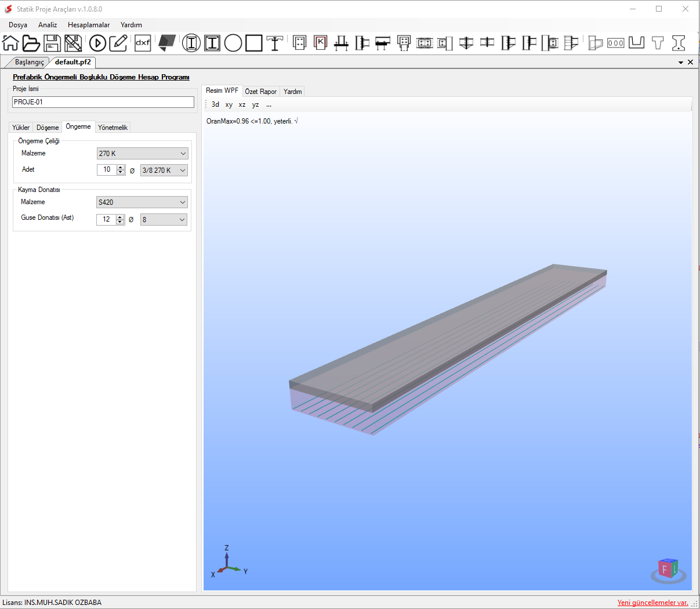Click the 'OranMax=0.96 <=1.00, yeterli.' result text
Viewport: 700px width, 609px height.
pyautogui.click(x=252, y=121)
